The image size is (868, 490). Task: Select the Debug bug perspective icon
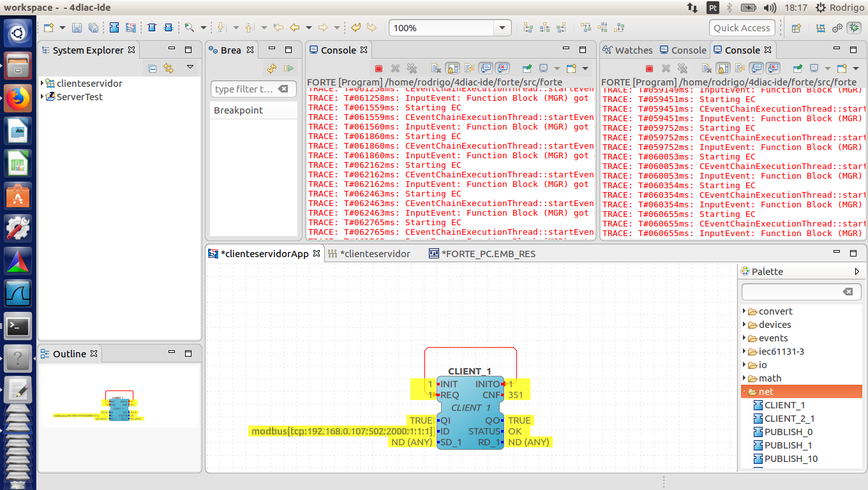(x=854, y=28)
